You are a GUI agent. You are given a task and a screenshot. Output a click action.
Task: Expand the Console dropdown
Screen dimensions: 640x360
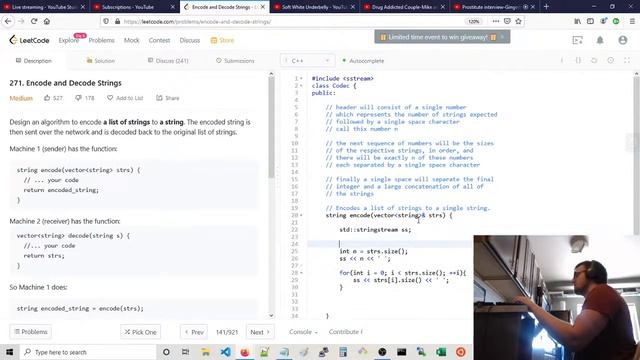(x=303, y=332)
